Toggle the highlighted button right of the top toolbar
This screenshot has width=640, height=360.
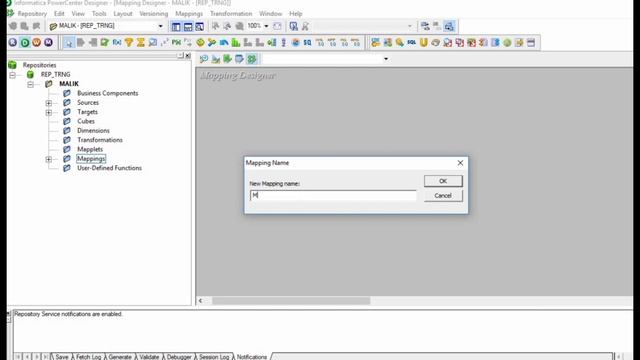pyautogui.click(x=449, y=26)
